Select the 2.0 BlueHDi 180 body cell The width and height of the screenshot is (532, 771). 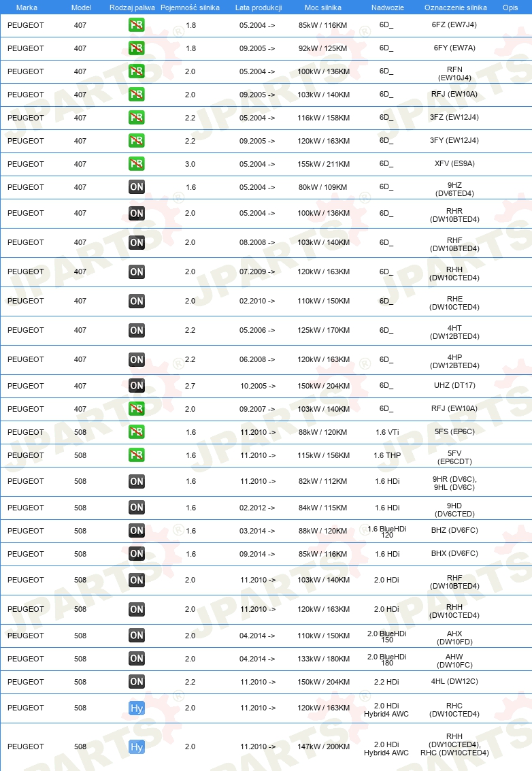coord(387,659)
